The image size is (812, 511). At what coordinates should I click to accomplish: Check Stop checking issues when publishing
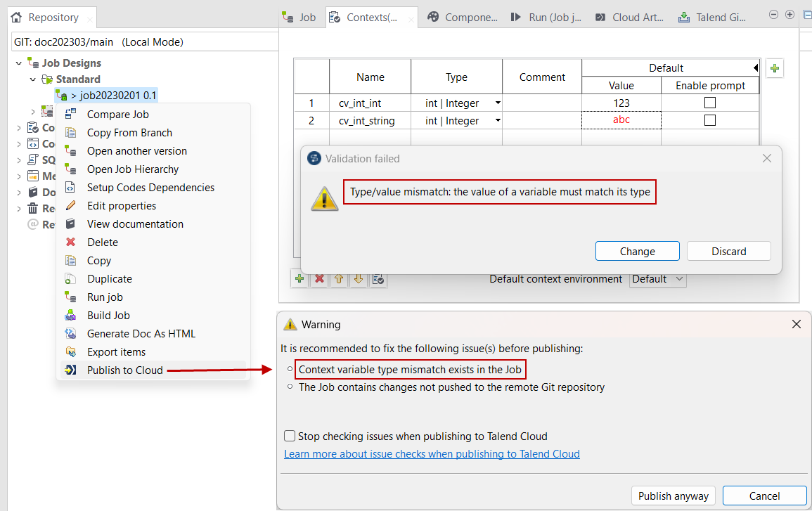tap(290, 436)
